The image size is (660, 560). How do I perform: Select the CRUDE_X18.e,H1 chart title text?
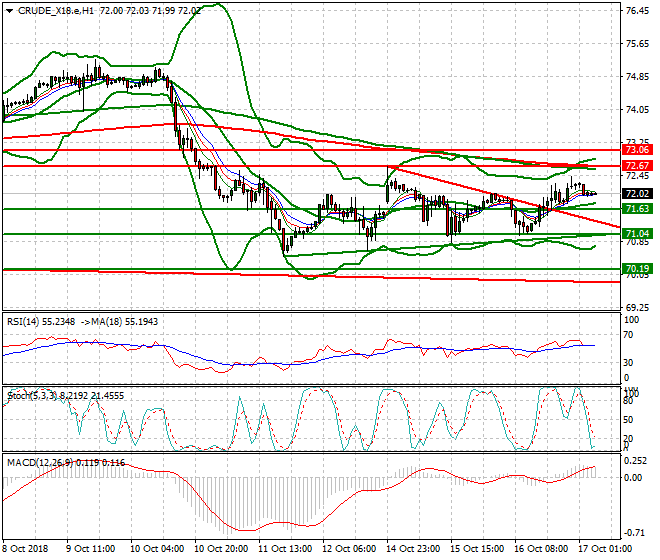click(x=56, y=11)
